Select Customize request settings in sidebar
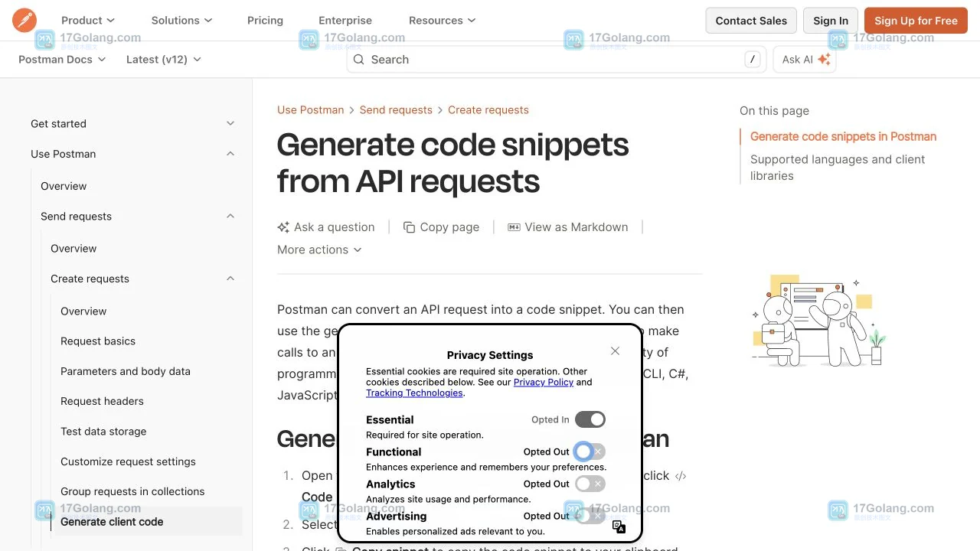Image resolution: width=980 pixels, height=551 pixels. (x=128, y=461)
